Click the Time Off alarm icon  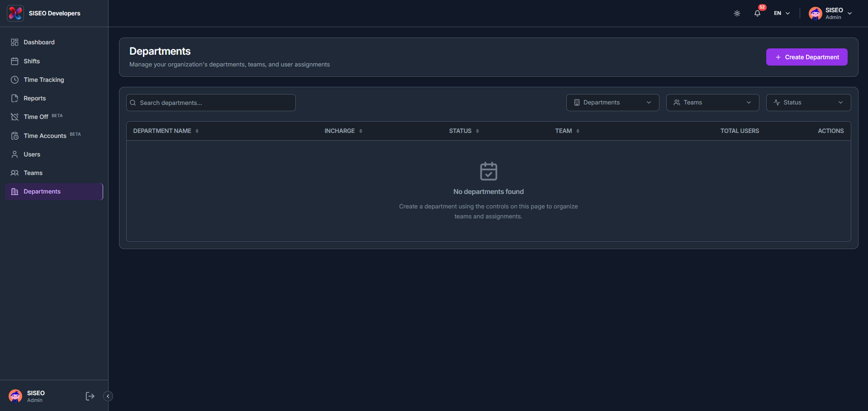(x=14, y=117)
